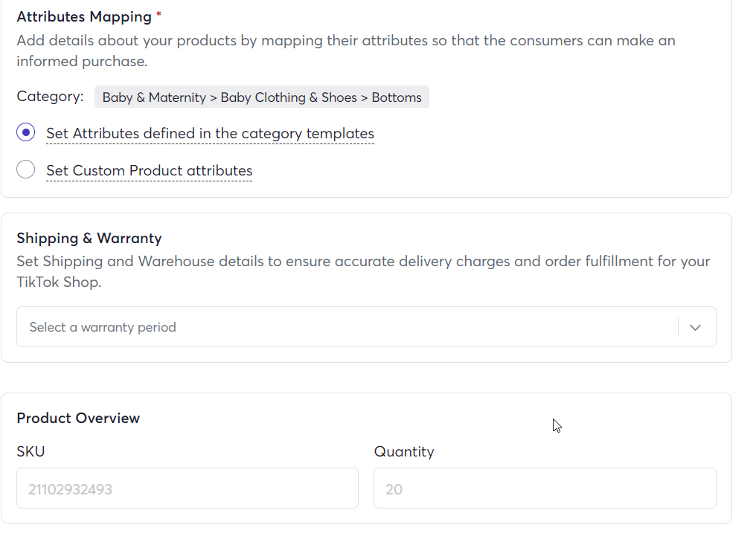Viewport: 756px width, 542px height.
Task: Click the 'Set Custom Product attributes' label text
Action: coord(149,171)
